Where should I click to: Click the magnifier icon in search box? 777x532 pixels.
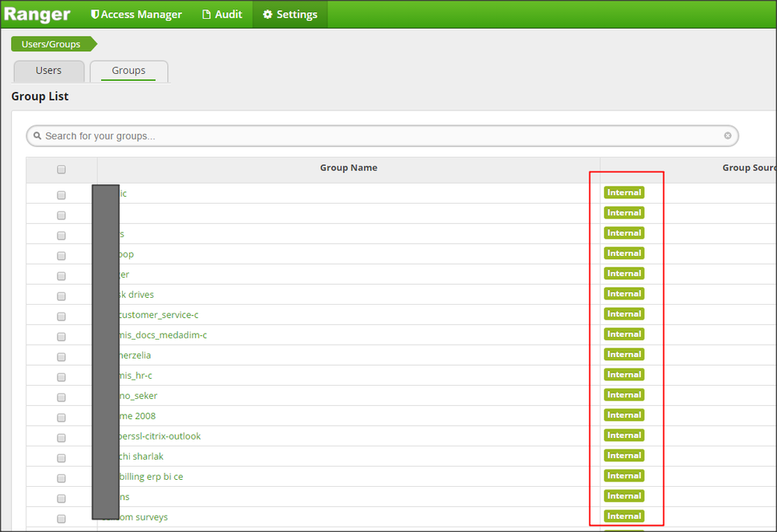click(x=37, y=136)
